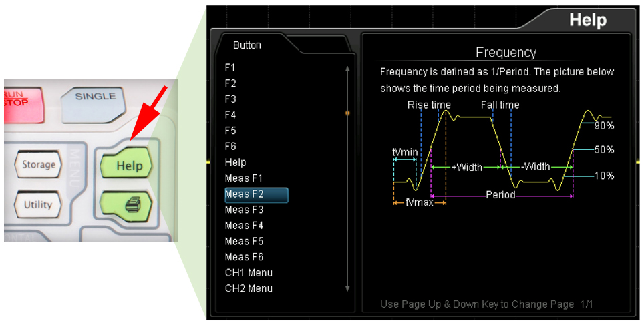Select Meas F1 list item
The height and width of the screenshot is (325, 644).
click(x=244, y=178)
